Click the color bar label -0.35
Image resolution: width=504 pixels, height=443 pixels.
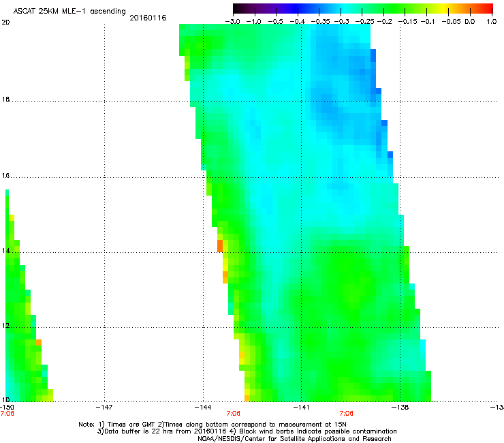[x=321, y=22]
